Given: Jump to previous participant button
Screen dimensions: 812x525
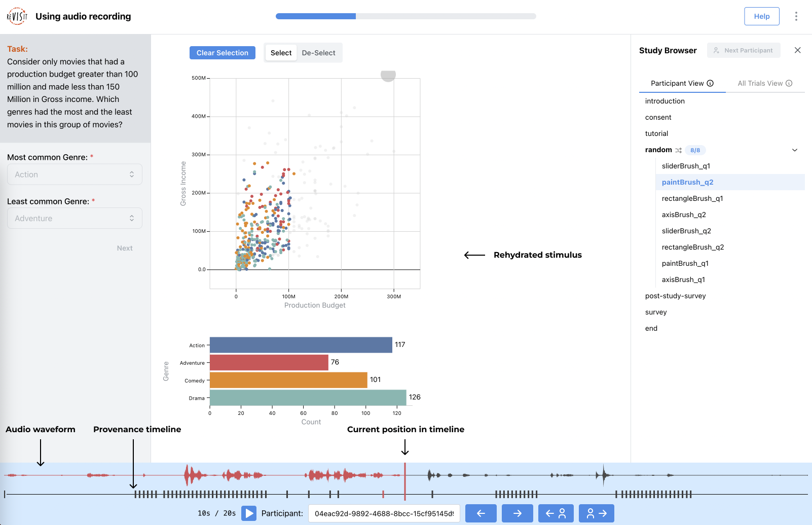Looking at the screenshot, I should coord(556,513).
